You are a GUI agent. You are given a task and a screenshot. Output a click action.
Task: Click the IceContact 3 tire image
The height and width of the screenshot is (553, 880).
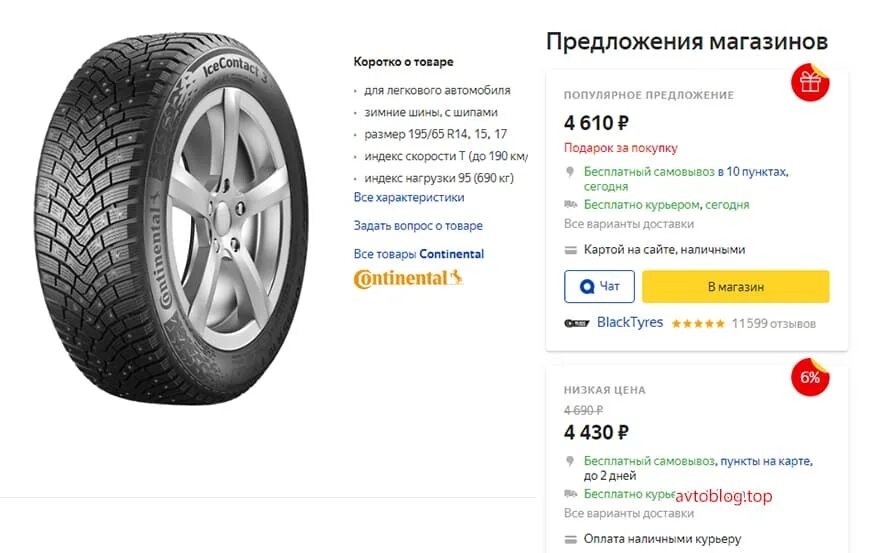pos(171,218)
